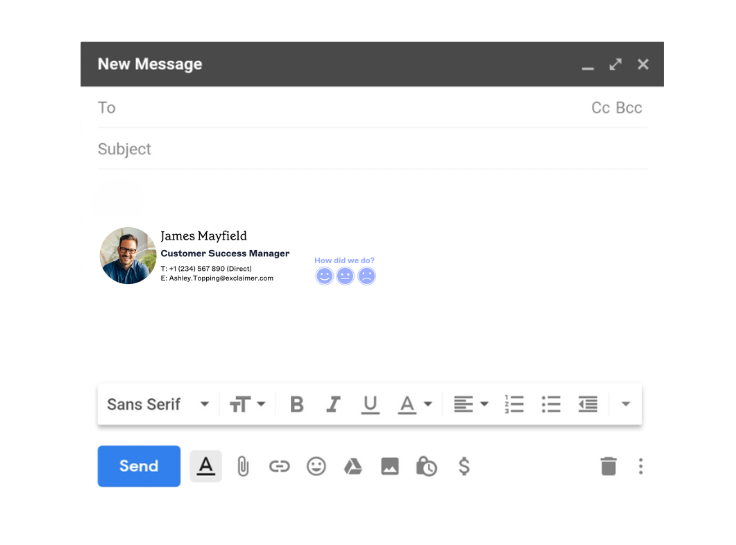Image resolution: width=736 pixels, height=545 pixels.
Task: Click James Mayfield profile photo
Action: (x=128, y=255)
